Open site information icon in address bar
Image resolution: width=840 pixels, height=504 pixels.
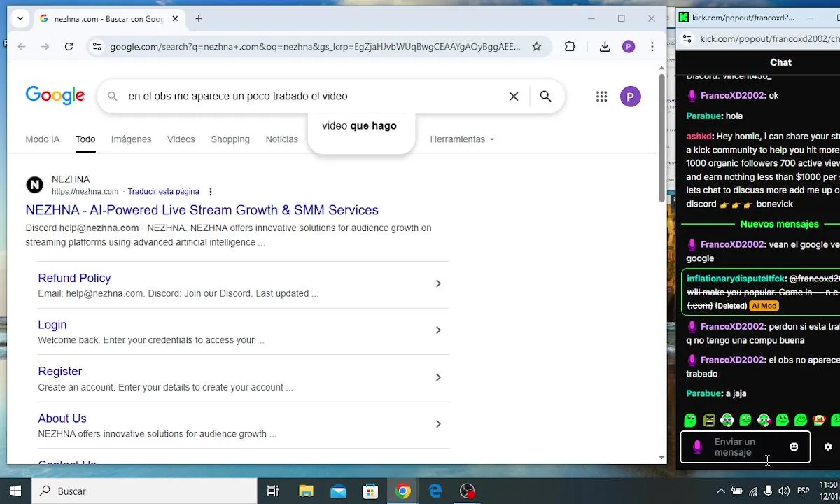(97, 47)
